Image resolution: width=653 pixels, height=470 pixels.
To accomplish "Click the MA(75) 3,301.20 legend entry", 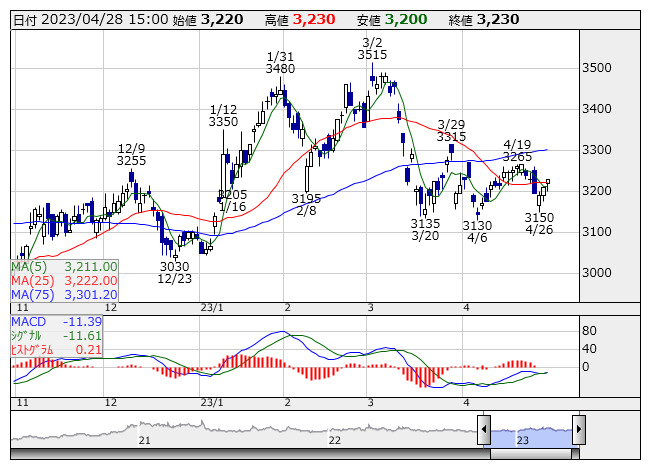I will [64, 295].
